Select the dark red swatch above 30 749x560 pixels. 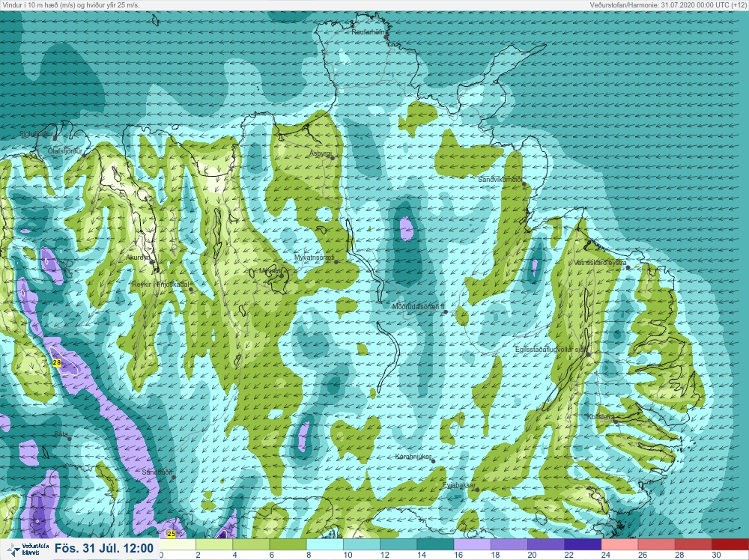[730, 544]
